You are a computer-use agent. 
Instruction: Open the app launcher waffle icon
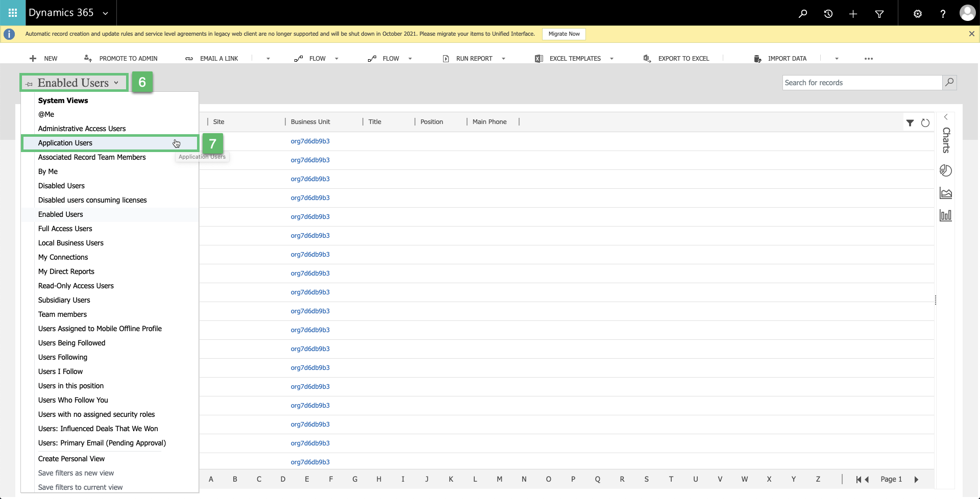[x=13, y=13]
